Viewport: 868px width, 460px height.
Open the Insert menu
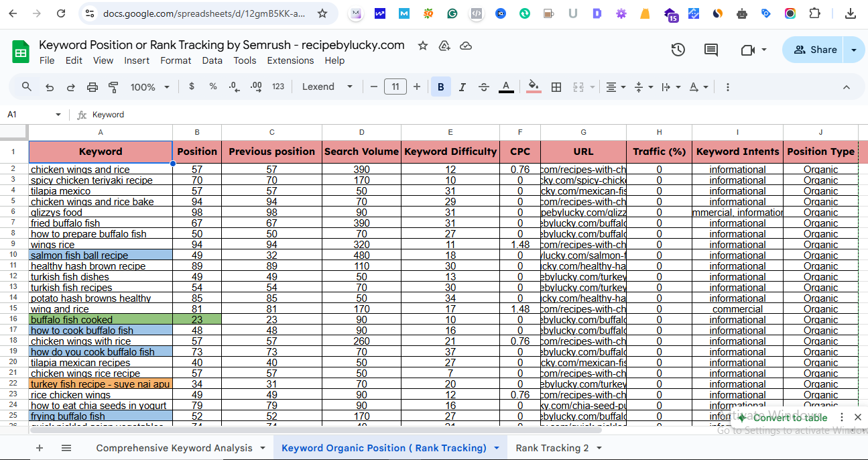137,60
